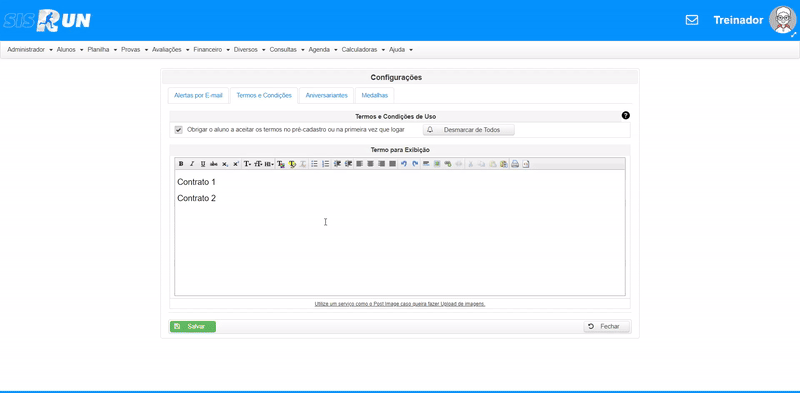Open the Ajuda menu
This screenshot has width=800, height=393.
click(x=401, y=50)
